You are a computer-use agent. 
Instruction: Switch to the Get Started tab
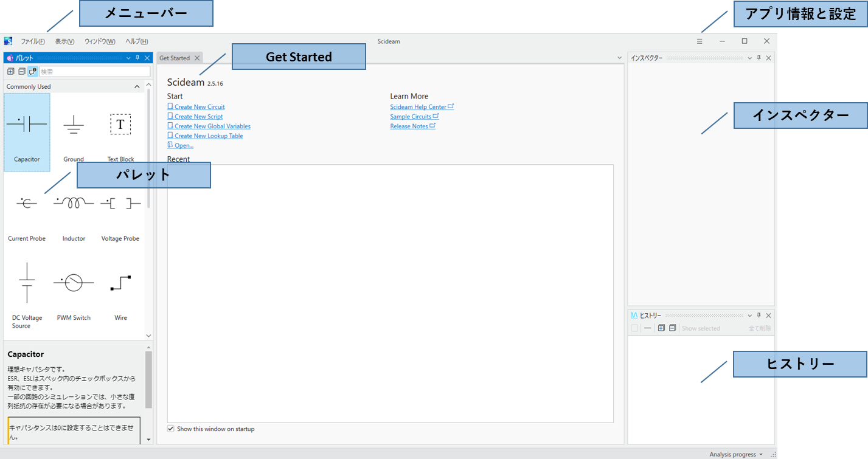pyautogui.click(x=175, y=58)
